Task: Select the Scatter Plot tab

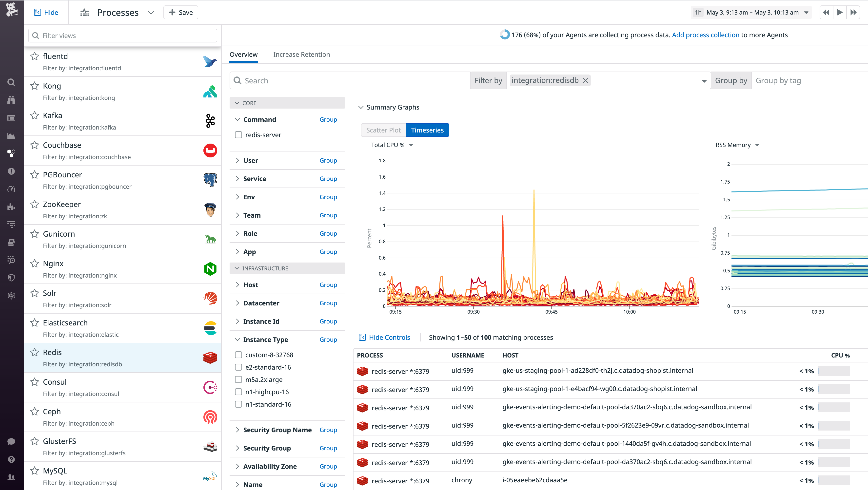Action: pyautogui.click(x=383, y=130)
